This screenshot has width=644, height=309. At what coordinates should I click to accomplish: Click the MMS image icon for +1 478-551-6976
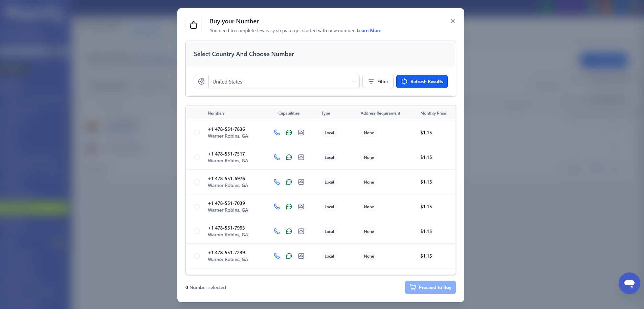click(301, 182)
